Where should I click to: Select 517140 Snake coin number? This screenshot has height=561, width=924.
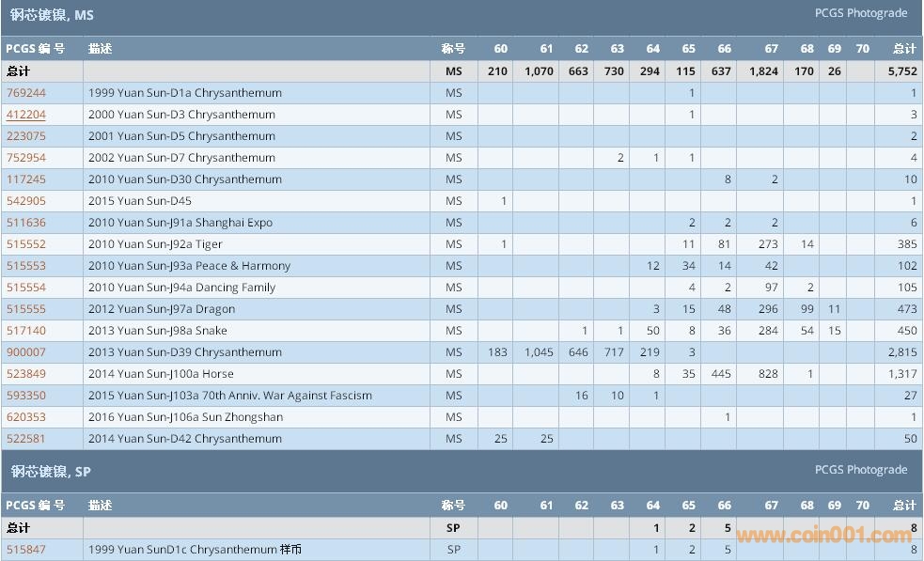click(x=26, y=331)
